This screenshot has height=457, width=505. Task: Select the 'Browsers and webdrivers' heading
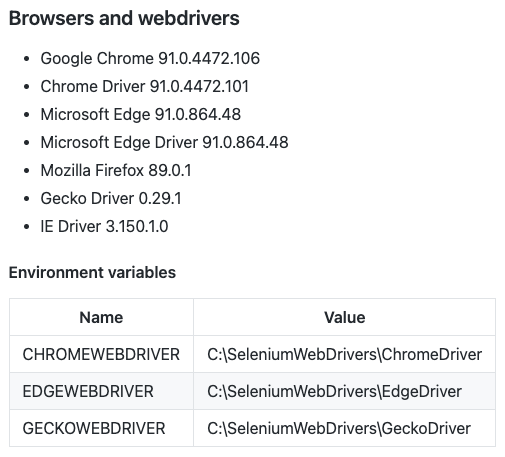[x=124, y=18]
